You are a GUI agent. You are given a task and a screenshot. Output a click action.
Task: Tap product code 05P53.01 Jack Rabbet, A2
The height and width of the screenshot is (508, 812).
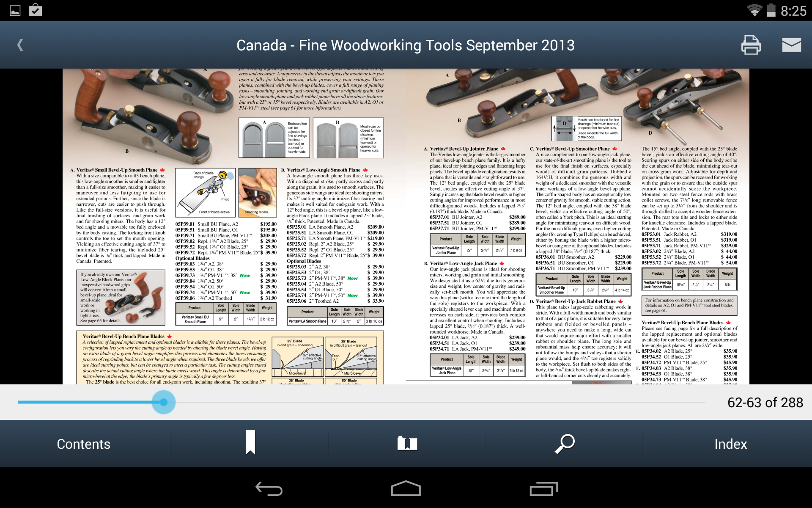pos(689,234)
